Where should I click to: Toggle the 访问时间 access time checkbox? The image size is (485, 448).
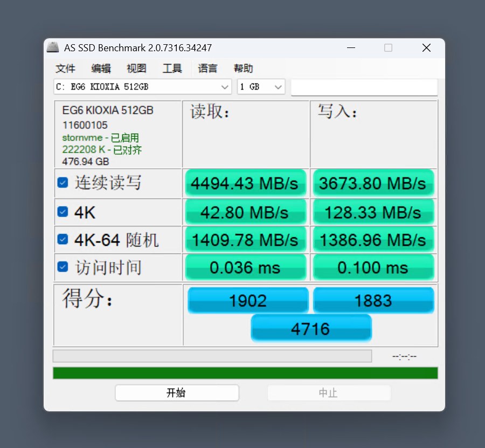coord(63,267)
